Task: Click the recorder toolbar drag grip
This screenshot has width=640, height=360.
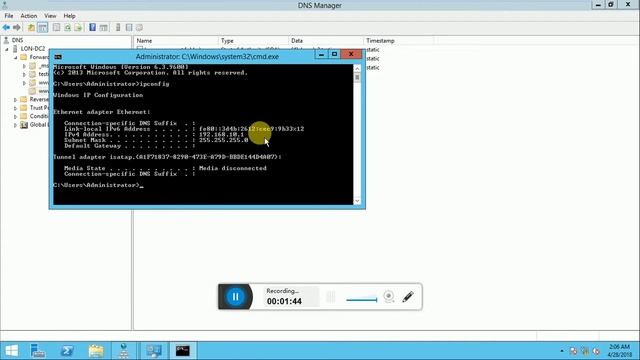Action: 331,297
